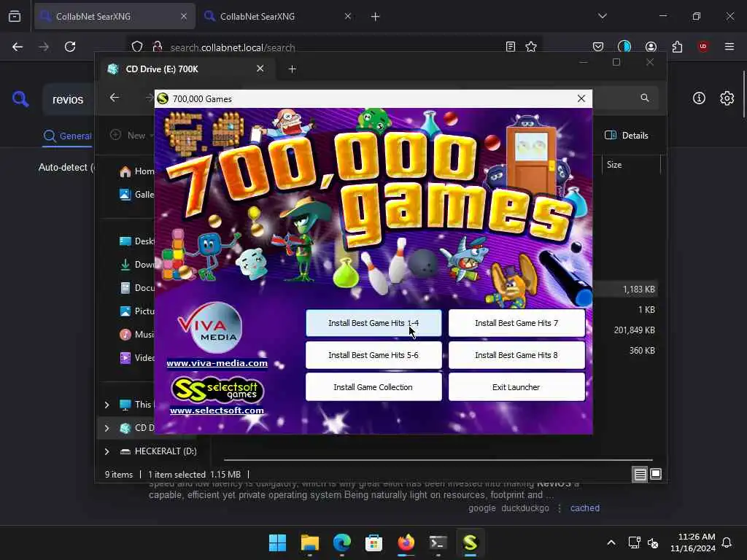Go back in File Explorer
This screenshot has width=747, height=560.
click(x=115, y=98)
